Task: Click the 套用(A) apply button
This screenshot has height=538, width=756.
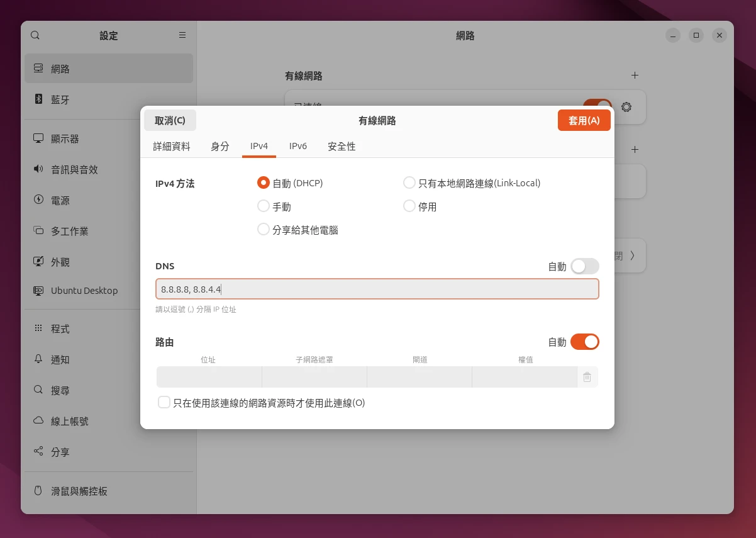Action: pos(584,120)
